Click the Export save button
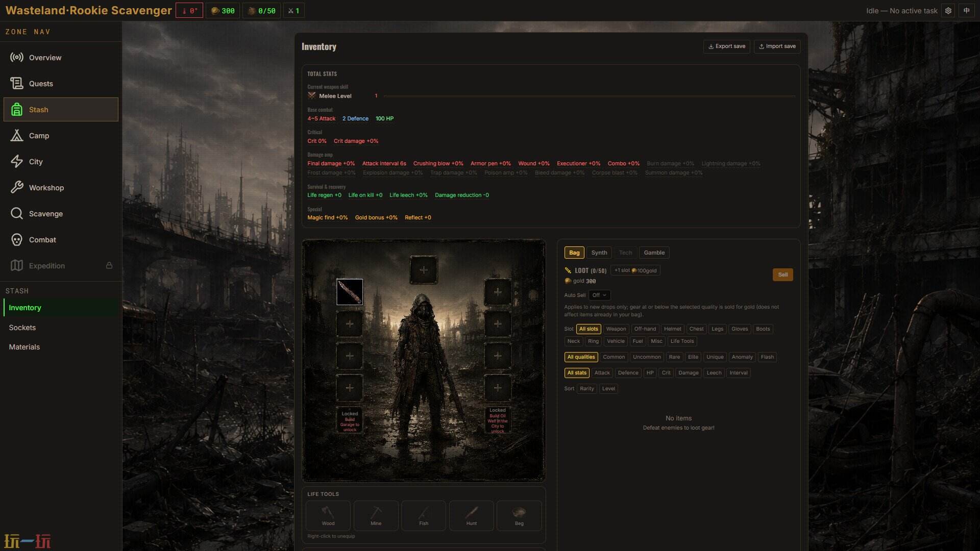This screenshot has height=551, width=980. (x=727, y=46)
